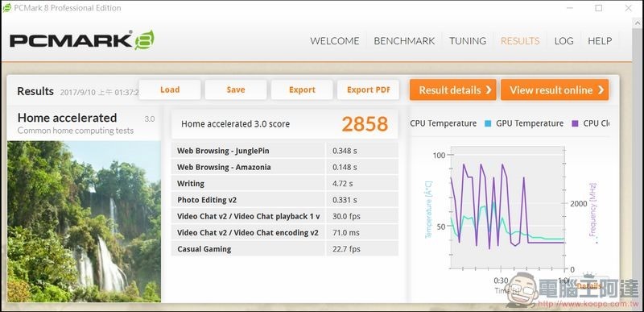
Task: Click View result online
Action: 555,89
